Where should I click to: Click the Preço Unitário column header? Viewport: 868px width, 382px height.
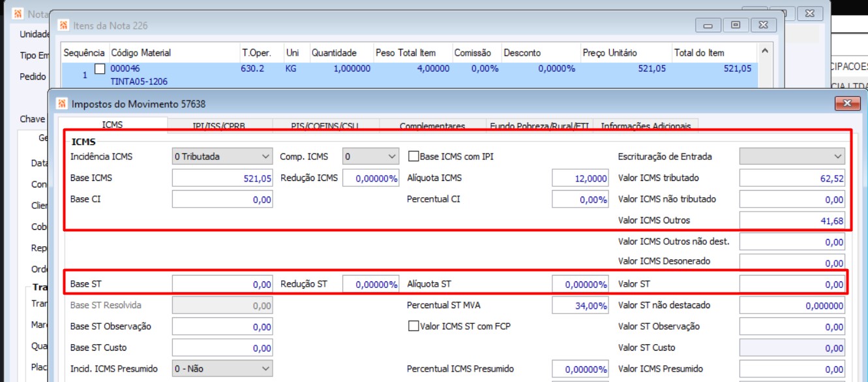[625, 53]
